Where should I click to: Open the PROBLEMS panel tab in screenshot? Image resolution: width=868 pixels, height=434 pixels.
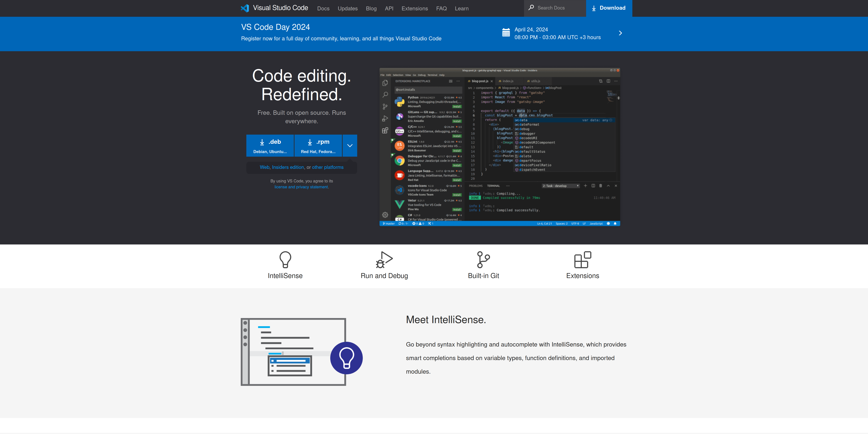tap(475, 186)
